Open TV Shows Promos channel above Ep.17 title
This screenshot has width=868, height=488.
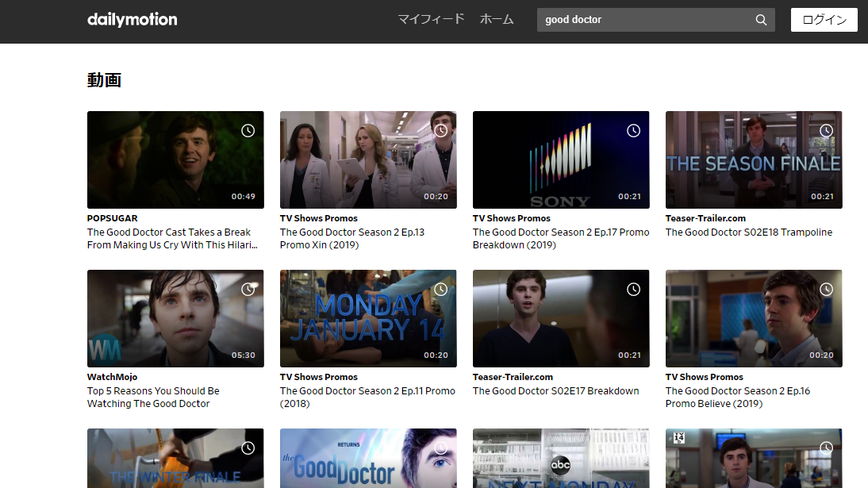point(512,218)
